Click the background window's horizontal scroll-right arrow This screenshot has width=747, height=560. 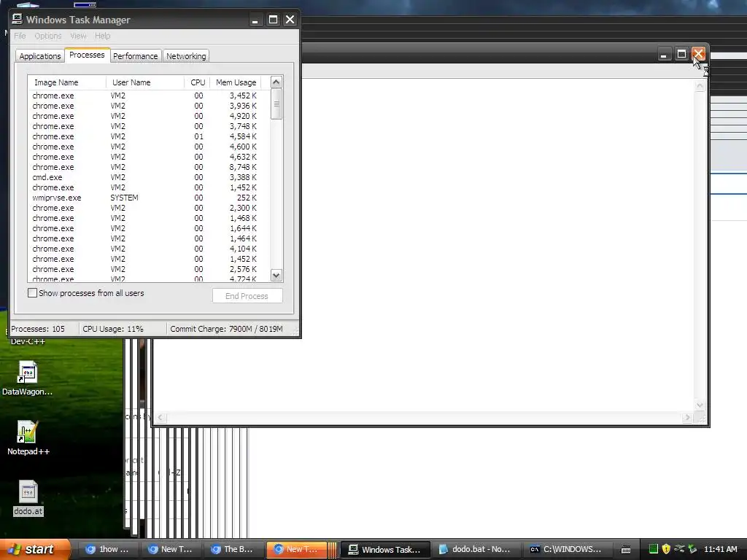pos(687,418)
